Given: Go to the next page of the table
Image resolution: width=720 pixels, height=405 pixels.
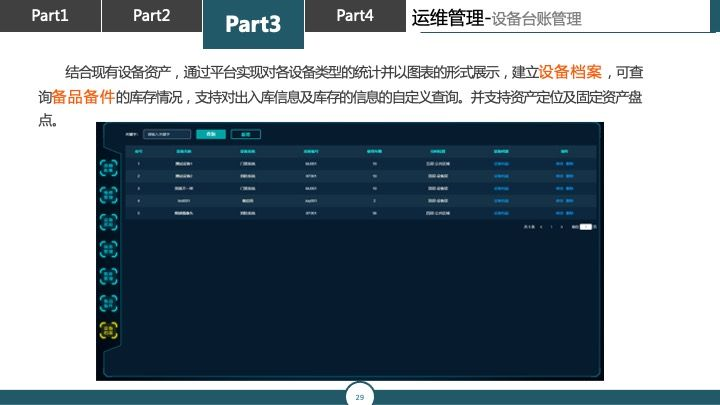Looking at the screenshot, I should [562, 227].
